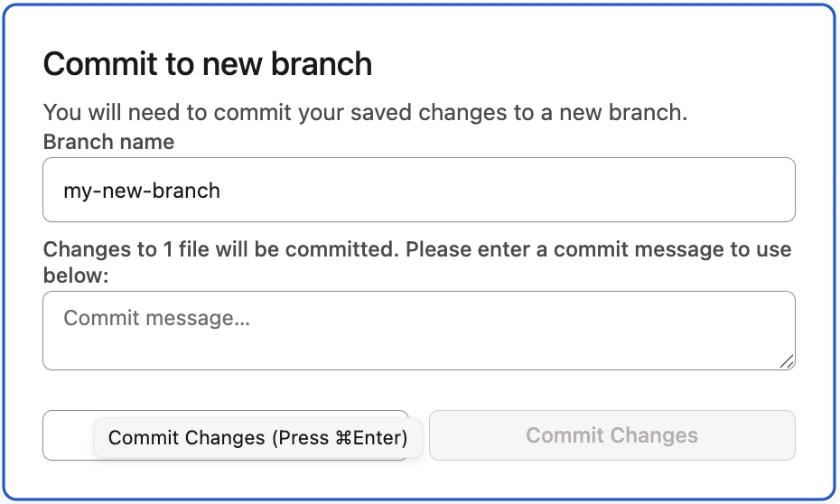Click the "You will need to commit" description

pyautogui.click(x=366, y=113)
